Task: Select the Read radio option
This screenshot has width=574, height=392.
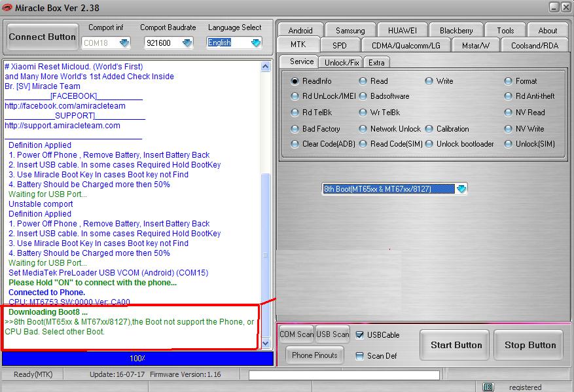Action: click(363, 81)
